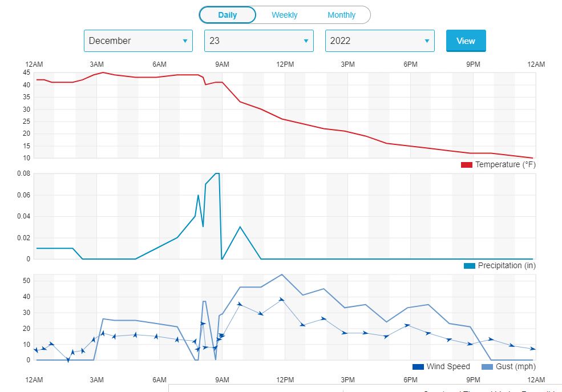Click the precipitation peak at 0.08
562x392 pixels.
217,173
